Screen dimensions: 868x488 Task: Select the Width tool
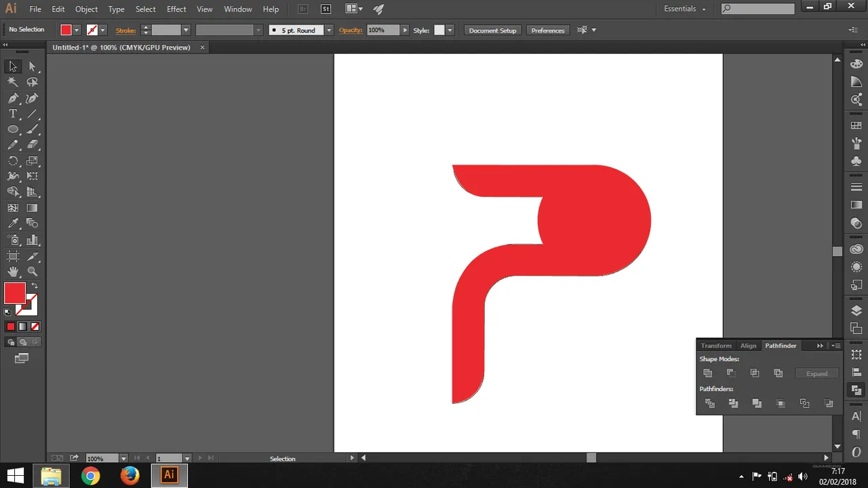(x=13, y=176)
